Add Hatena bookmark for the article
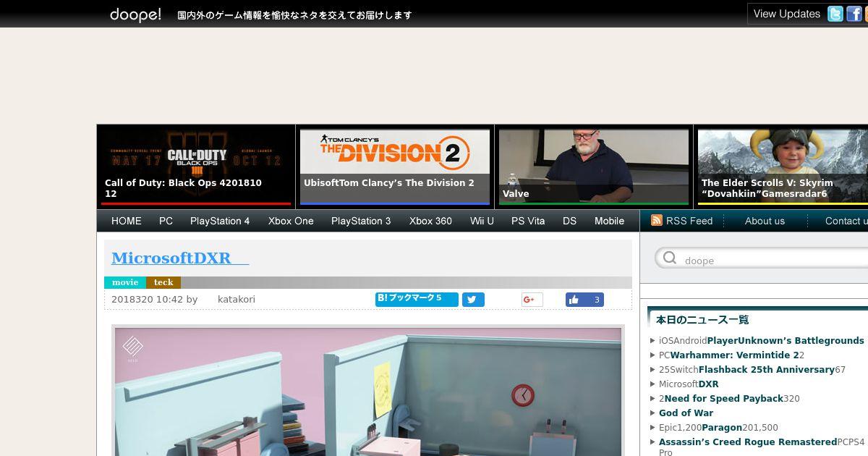Viewport: 868px width, 456px height. (417, 299)
